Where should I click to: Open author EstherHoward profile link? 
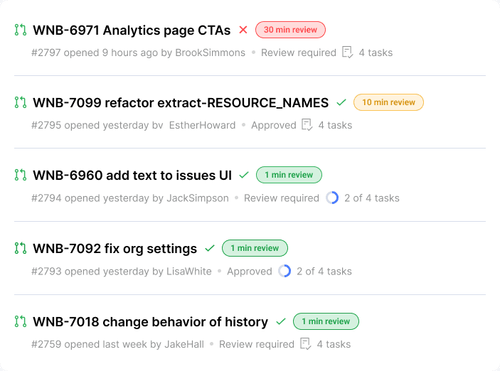pyautogui.click(x=202, y=125)
